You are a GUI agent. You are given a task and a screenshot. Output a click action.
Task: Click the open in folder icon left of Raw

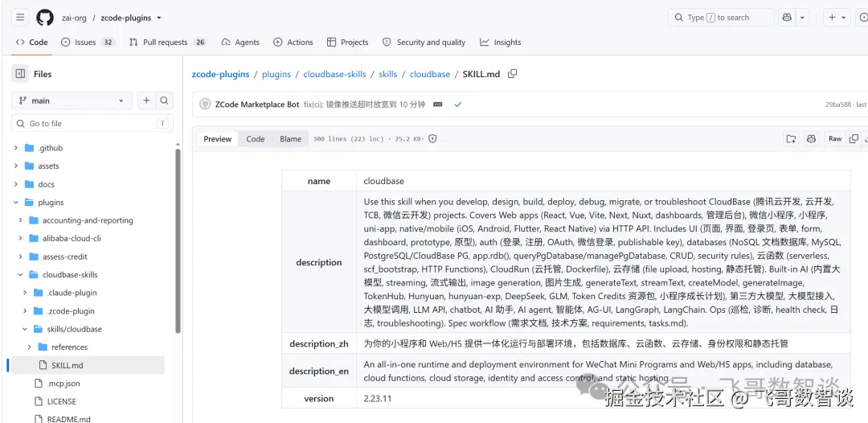(791, 139)
